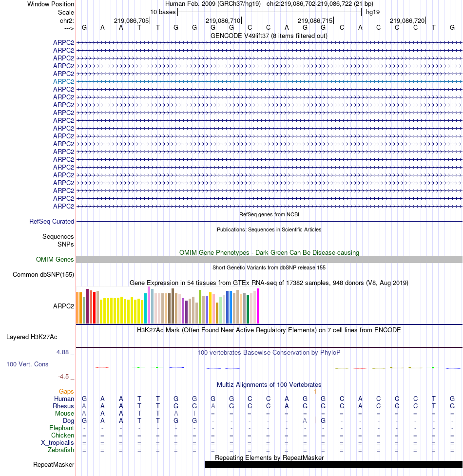The height and width of the screenshot is (476, 463).
Task: Open 100 vertebrates Basewise Conservation PhyloP title
Action: pos(269,352)
